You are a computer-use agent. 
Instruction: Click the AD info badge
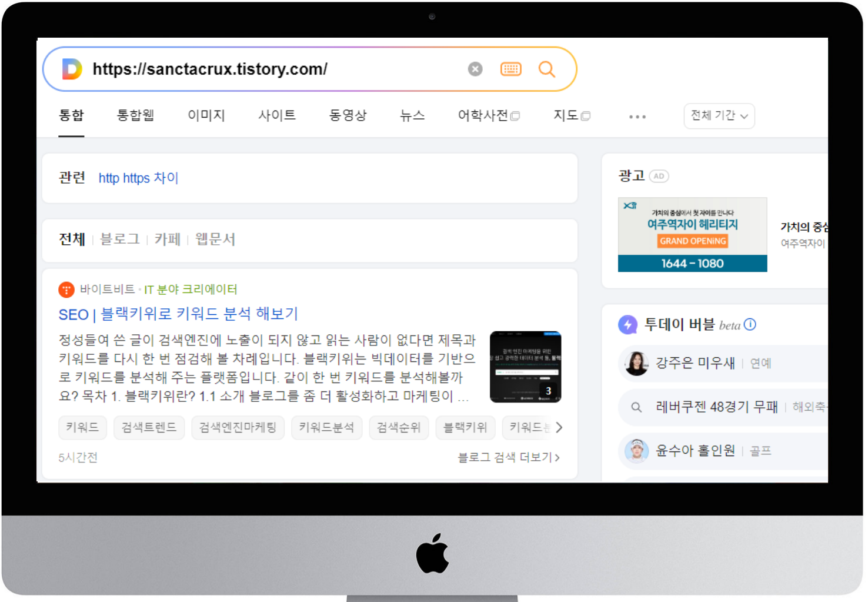click(659, 176)
